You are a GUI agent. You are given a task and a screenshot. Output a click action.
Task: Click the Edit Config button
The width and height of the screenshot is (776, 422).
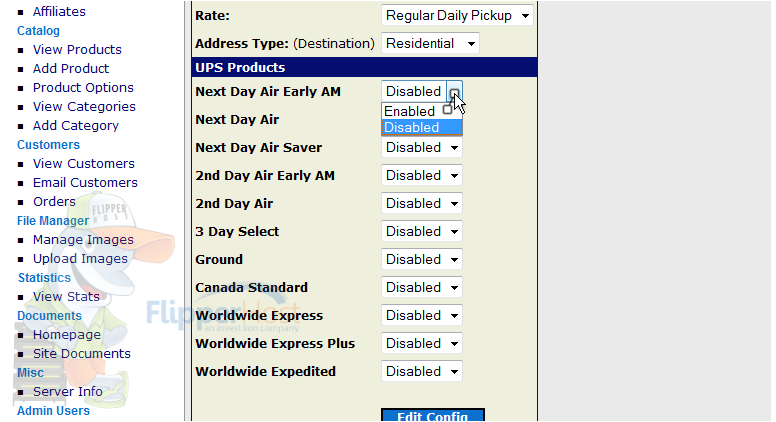click(433, 415)
